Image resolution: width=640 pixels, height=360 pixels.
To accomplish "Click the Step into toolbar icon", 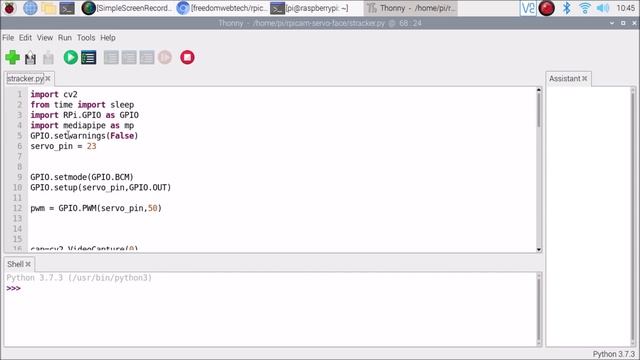I will [129, 58].
